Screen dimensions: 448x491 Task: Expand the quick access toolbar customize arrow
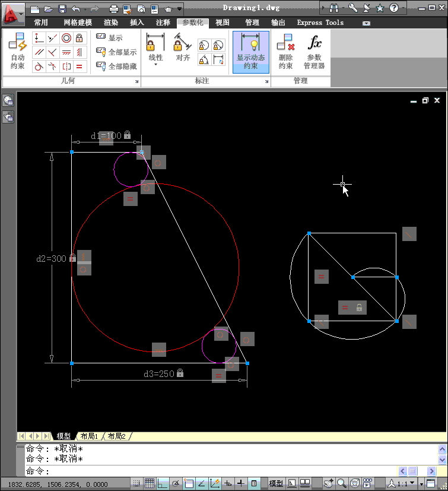[179, 9]
